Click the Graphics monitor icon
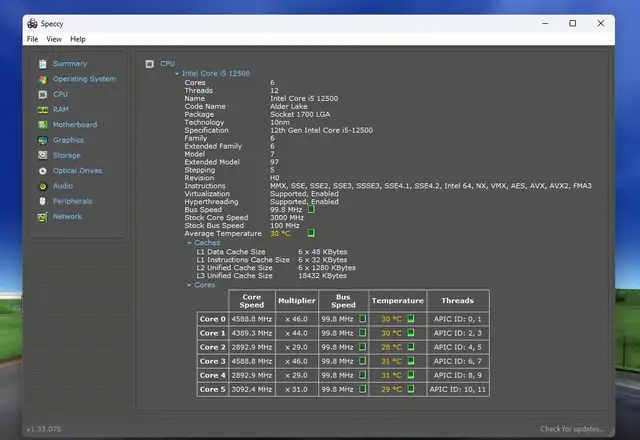The width and height of the screenshot is (640, 440). (43, 140)
